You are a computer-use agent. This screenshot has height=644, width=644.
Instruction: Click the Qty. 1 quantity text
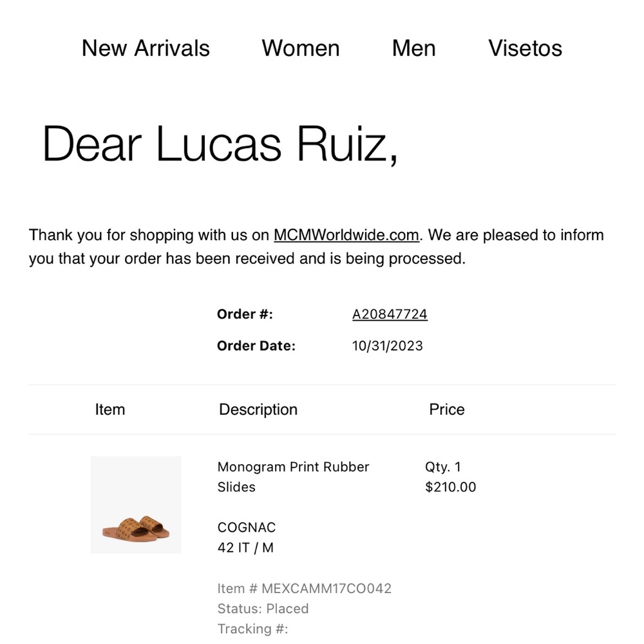[x=443, y=467]
